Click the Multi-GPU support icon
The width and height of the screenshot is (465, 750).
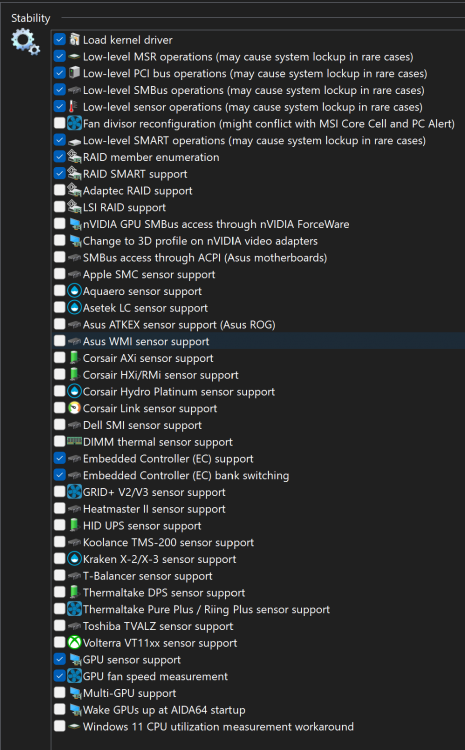point(75,693)
